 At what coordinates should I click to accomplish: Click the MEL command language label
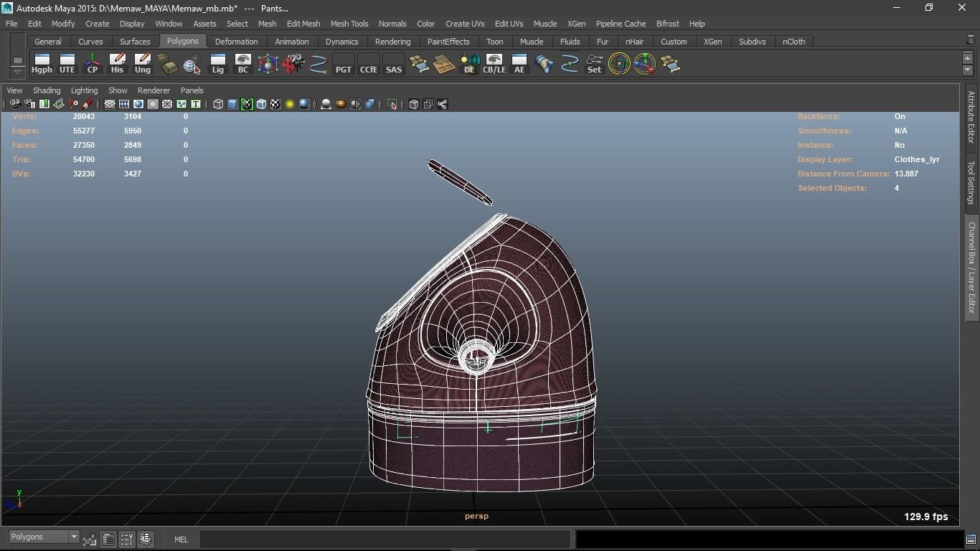point(181,540)
